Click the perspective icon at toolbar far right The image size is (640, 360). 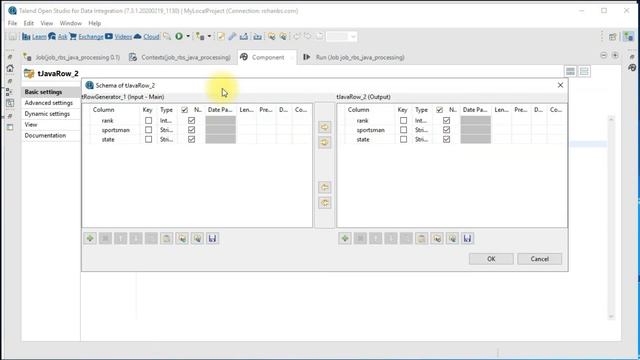[x=629, y=37]
